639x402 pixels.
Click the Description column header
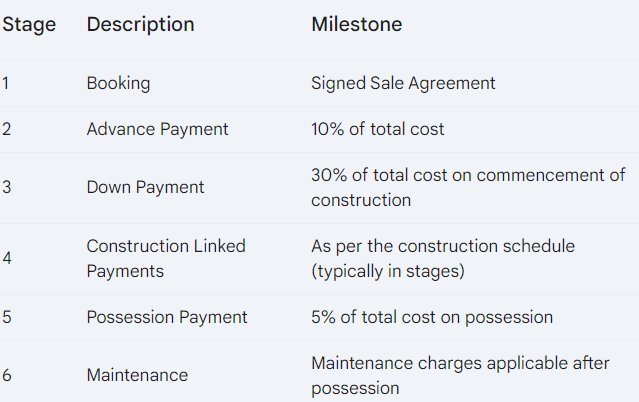click(x=140, y=24)
